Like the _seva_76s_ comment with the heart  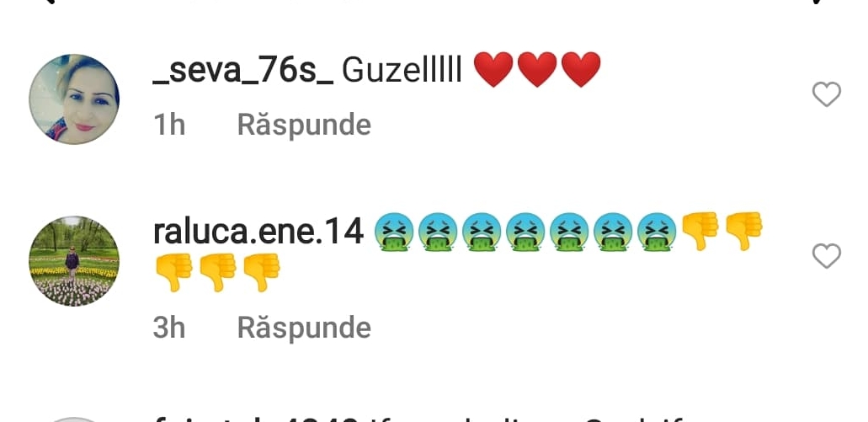click(827, 94)
